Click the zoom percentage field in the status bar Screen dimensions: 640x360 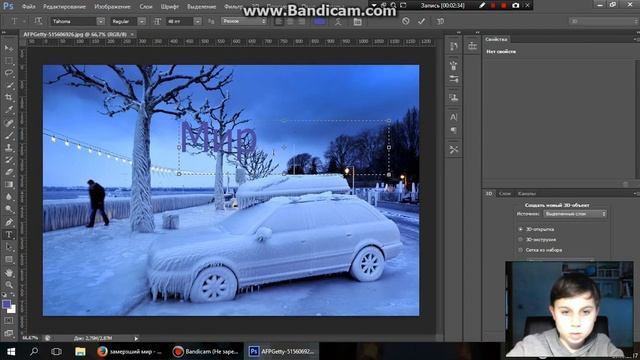point(30,338)
